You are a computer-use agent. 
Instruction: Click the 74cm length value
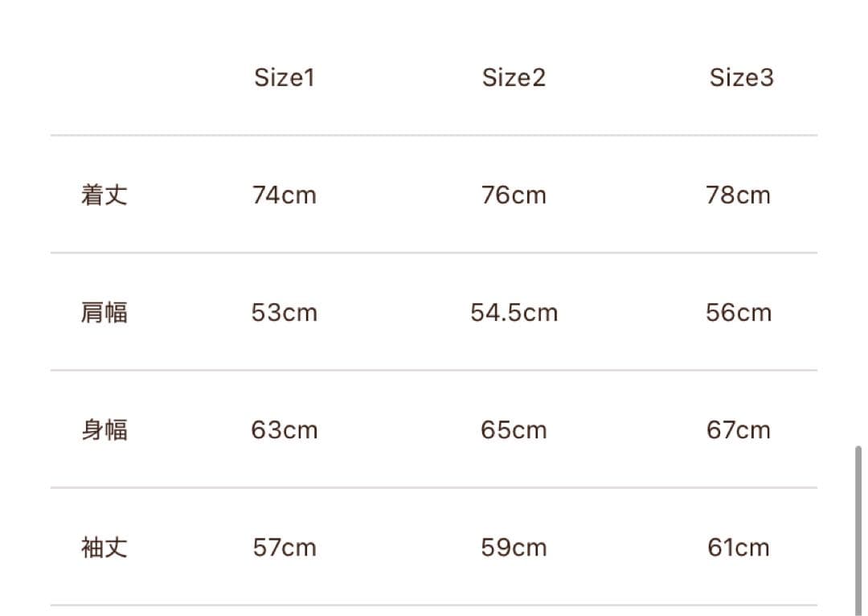[285, 195]
